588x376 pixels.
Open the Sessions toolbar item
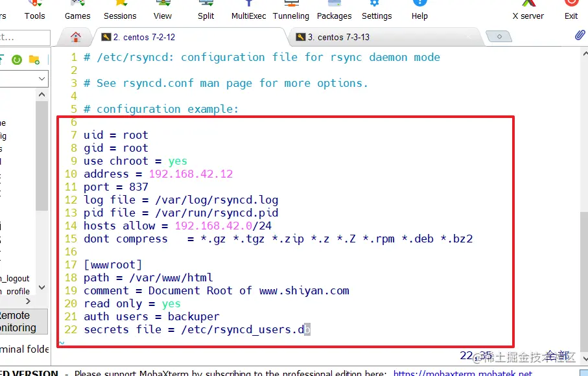click(x=120, y=10)
